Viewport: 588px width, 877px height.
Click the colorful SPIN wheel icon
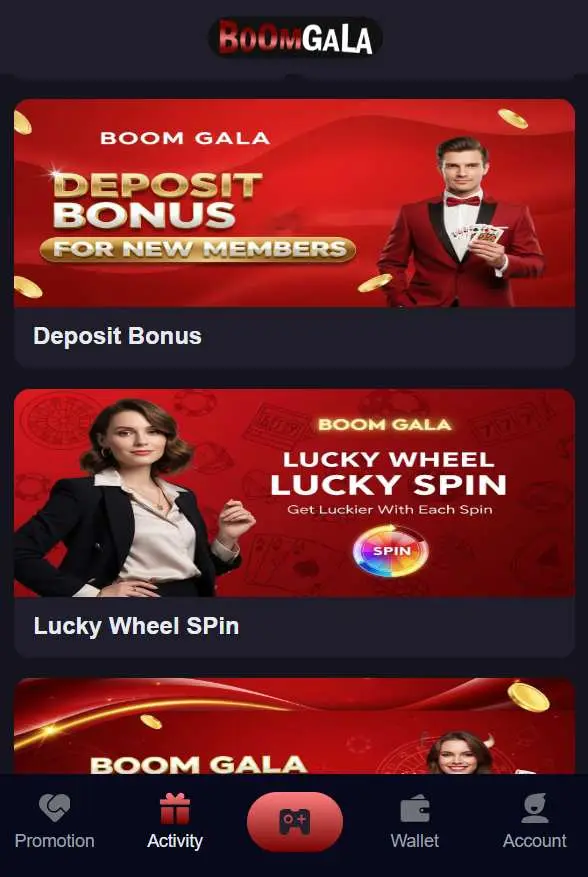tap(391, 551)
